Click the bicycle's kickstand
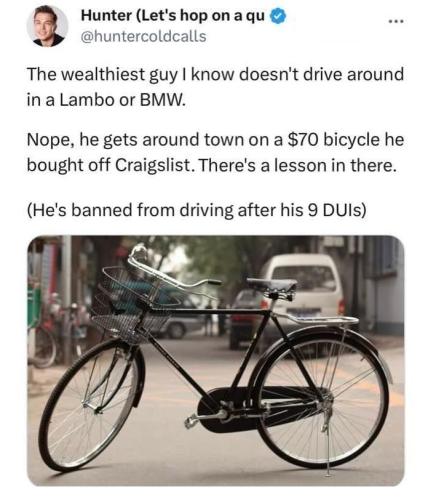436x500 pixels. pyautogui.click(x=327, y=440)
